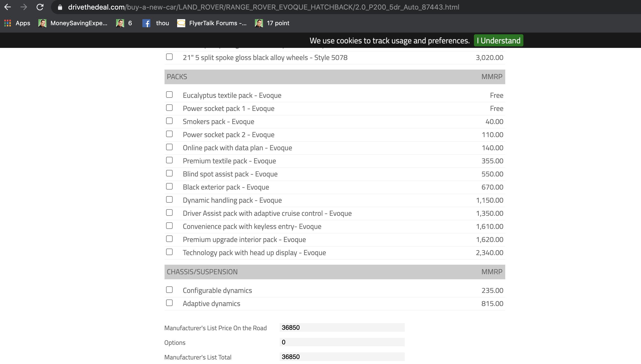Click the browser forward arrow
The image size is (641, 364).
(x=24, y=7)
